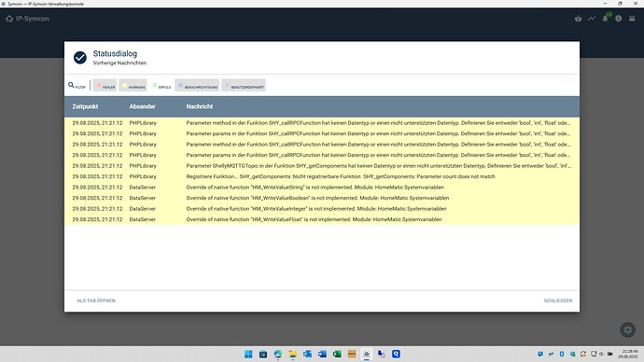This screenshot has width=644, height=362.
Task: Click the IP-Symcon title text
Action: [x=33, y=19]
